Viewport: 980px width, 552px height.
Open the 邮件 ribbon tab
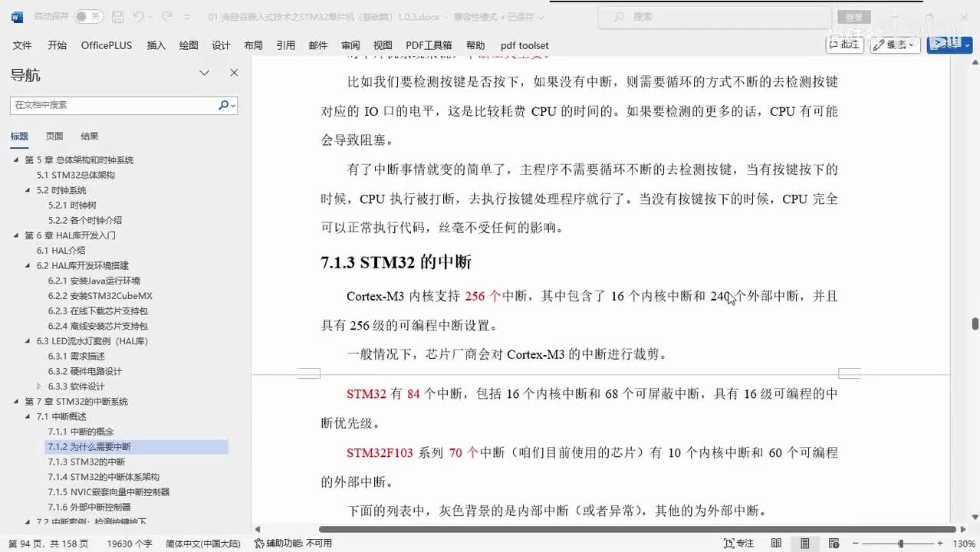318,45
